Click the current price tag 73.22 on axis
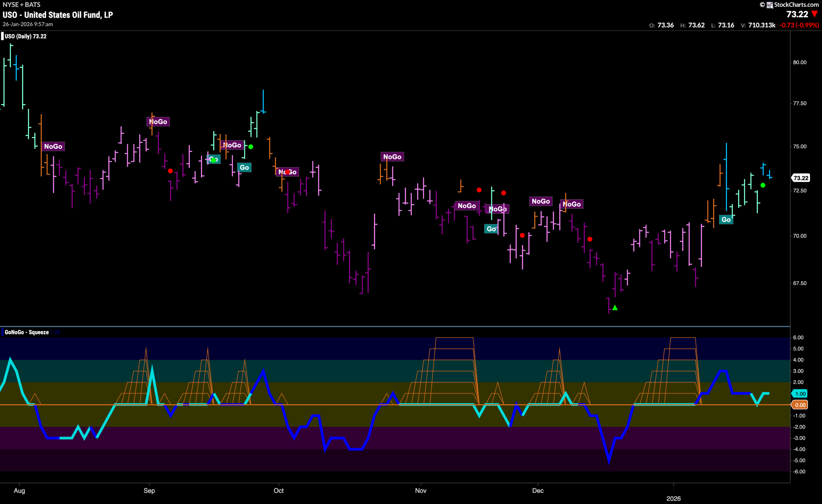Image resolution: width=822 pixels, height=504 pixels. 801,178
